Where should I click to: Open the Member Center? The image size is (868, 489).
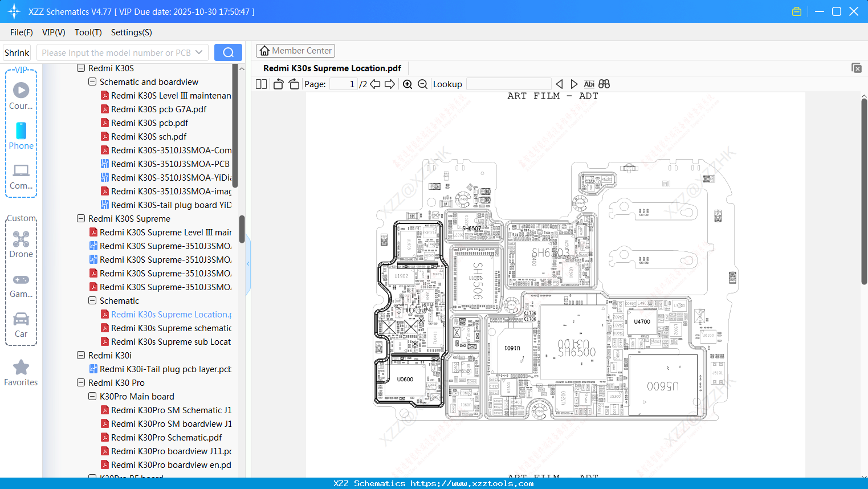pos(295,50)
